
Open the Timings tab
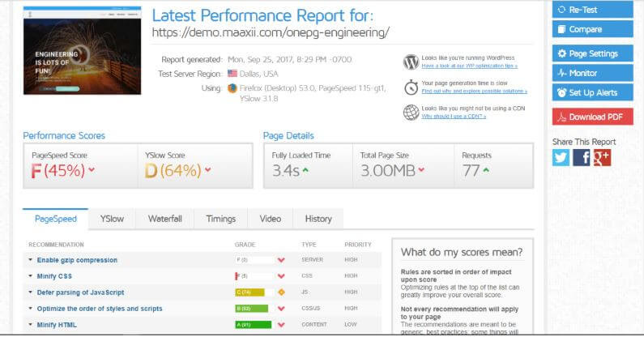(221, 219)
